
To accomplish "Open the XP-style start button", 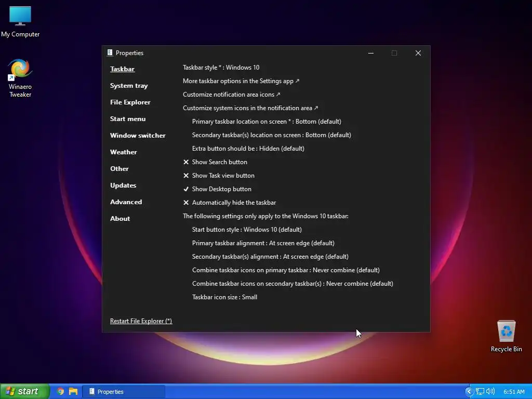I will pyautogui.click(x=25, y=391).
